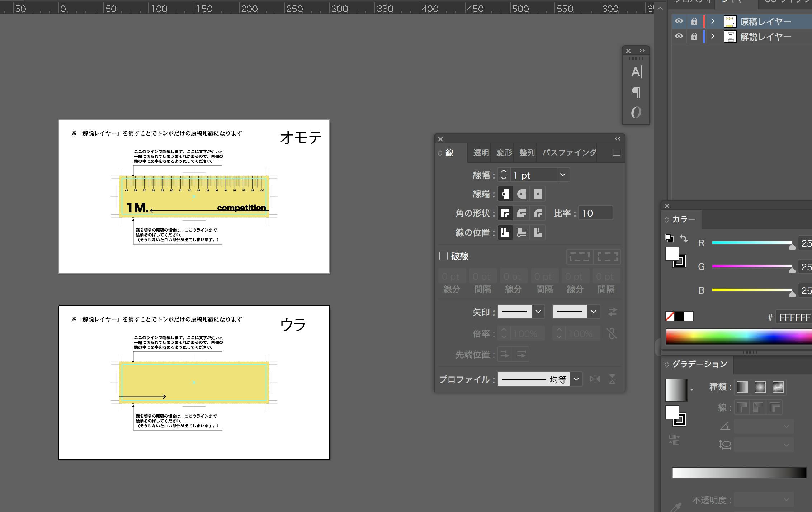Viewport: 812px width, 512px height.
Task: Open stroke panel hamburger menu
Action: tap(617, 153)
